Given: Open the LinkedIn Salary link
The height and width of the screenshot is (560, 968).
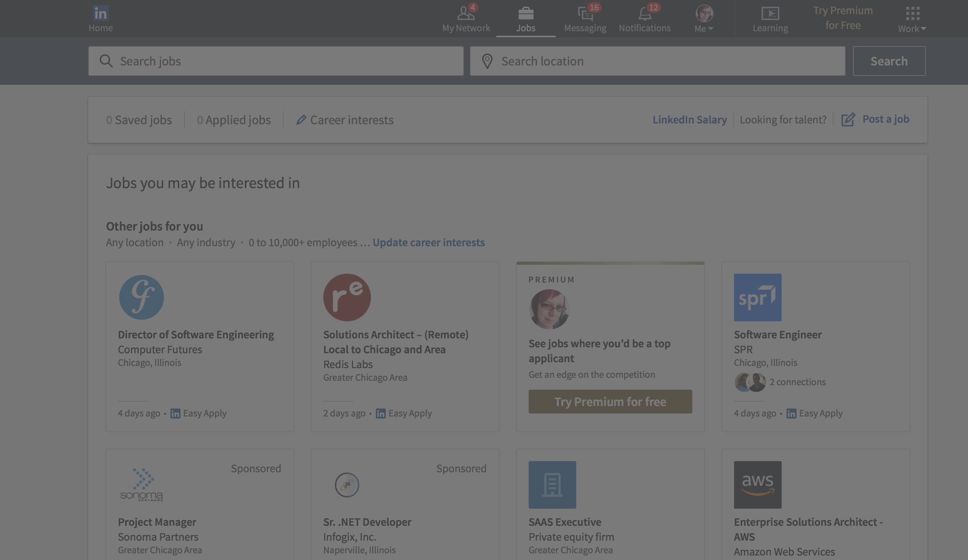Looking at the screenshot, I should tap(689, 119).
